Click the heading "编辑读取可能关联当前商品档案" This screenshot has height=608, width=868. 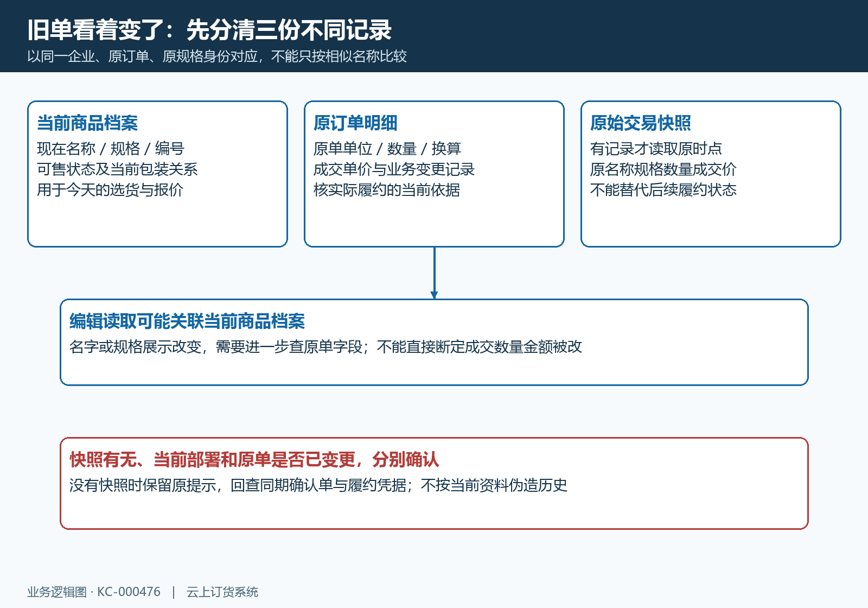(x=187, y=321)
